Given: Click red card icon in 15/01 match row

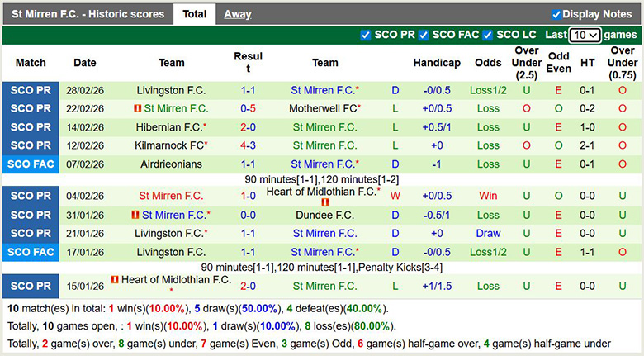Looking at the screenshot, I should click(x=114, y=280).
